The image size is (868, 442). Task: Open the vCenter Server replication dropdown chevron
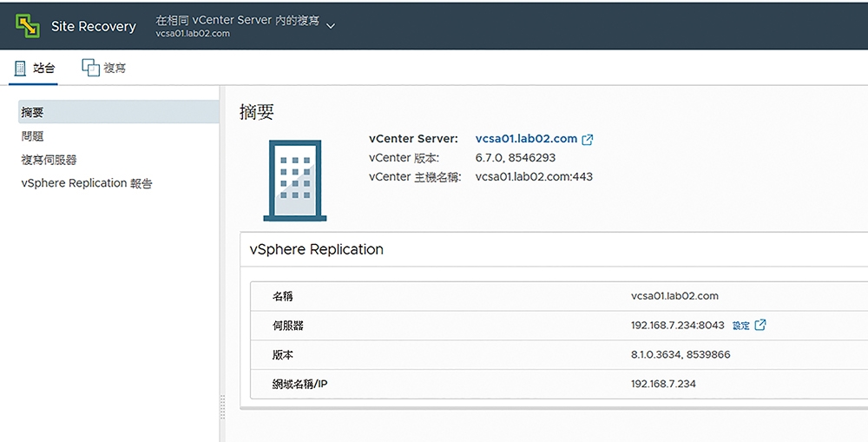[x=331, y=26]
